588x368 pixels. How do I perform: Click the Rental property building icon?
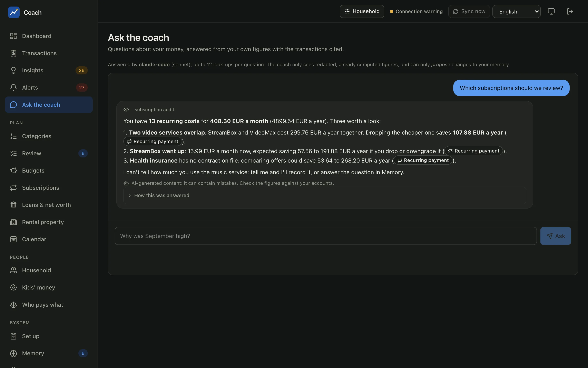13,222
